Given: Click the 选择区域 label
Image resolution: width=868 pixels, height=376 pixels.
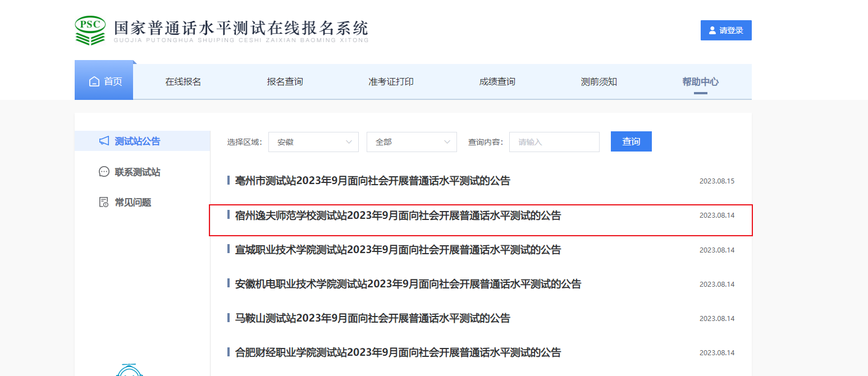Looking at the screenshot, I should pos(244,142).
